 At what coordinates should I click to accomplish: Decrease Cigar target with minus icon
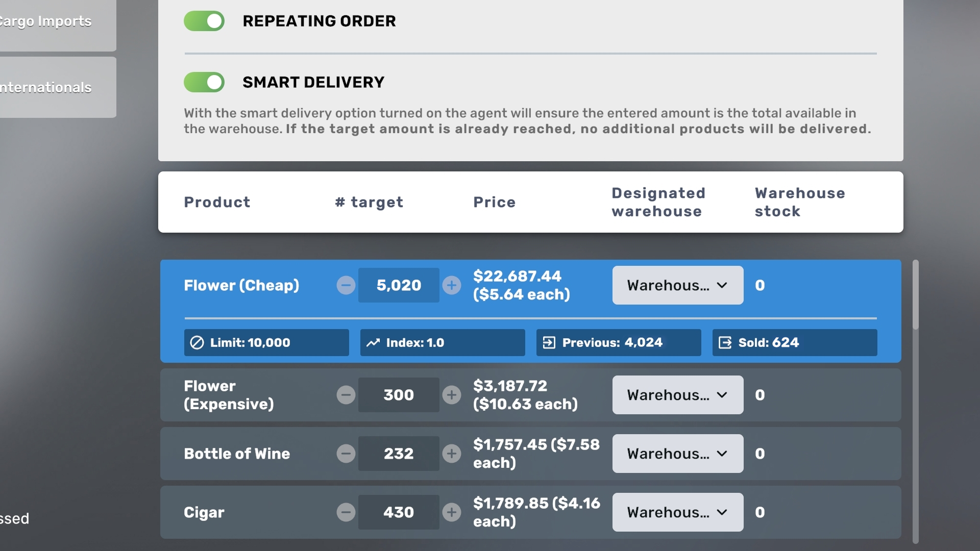(x=346, y=512)
